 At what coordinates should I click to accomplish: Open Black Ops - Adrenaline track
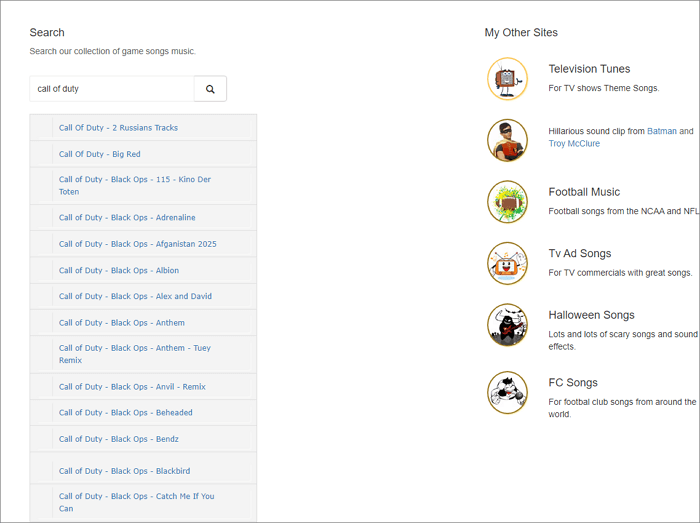(127, 218)
